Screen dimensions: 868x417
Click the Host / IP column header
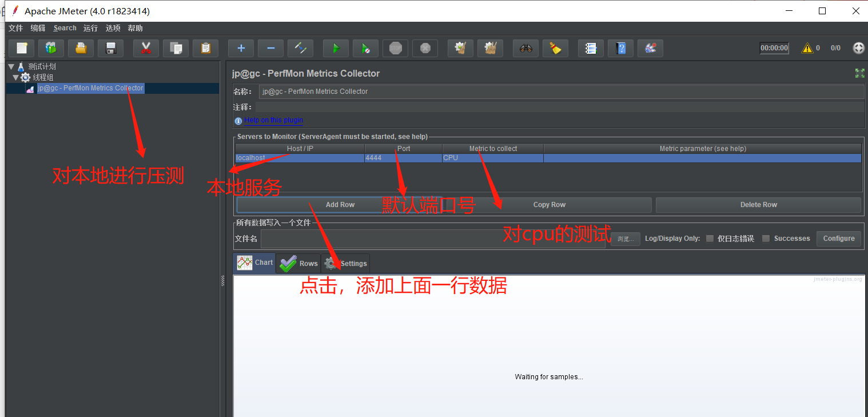pyautogui.click(x=300, y=149)
